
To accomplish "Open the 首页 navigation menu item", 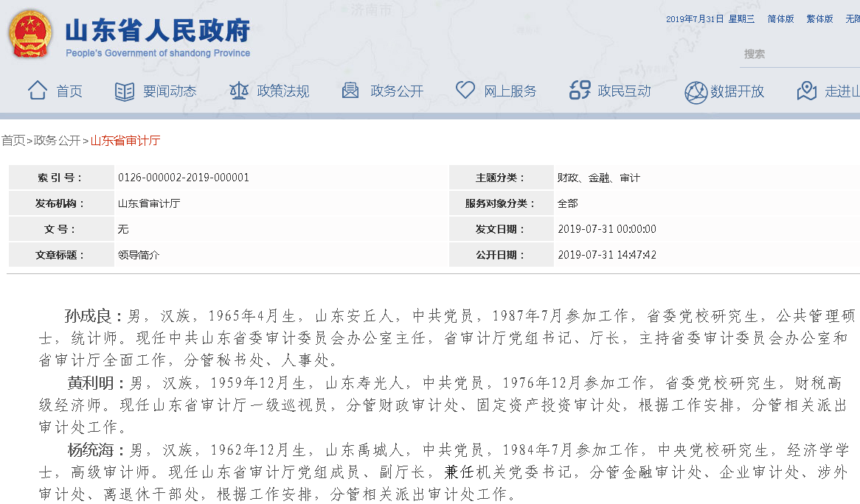I will click(69, 91).
